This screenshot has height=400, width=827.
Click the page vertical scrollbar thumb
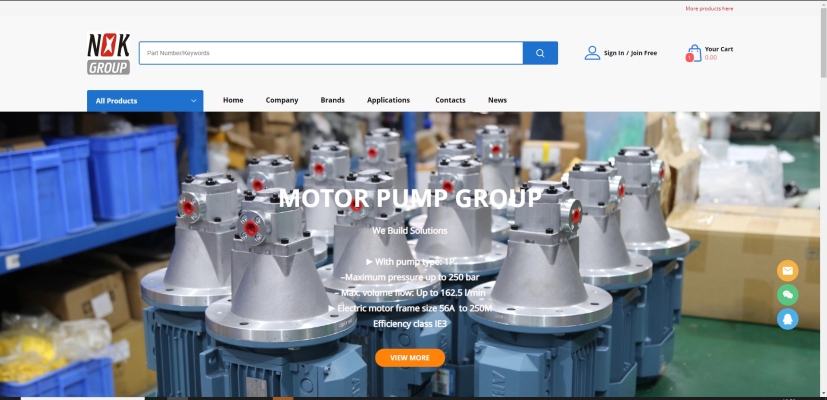pos(823,41)
